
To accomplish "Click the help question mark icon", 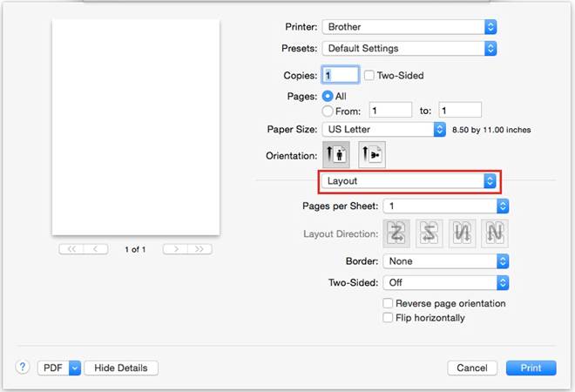I will pos(23,368).
